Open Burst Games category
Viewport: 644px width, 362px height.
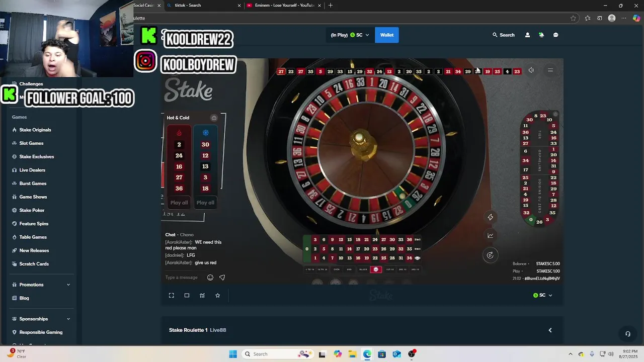tap(33, 184)
